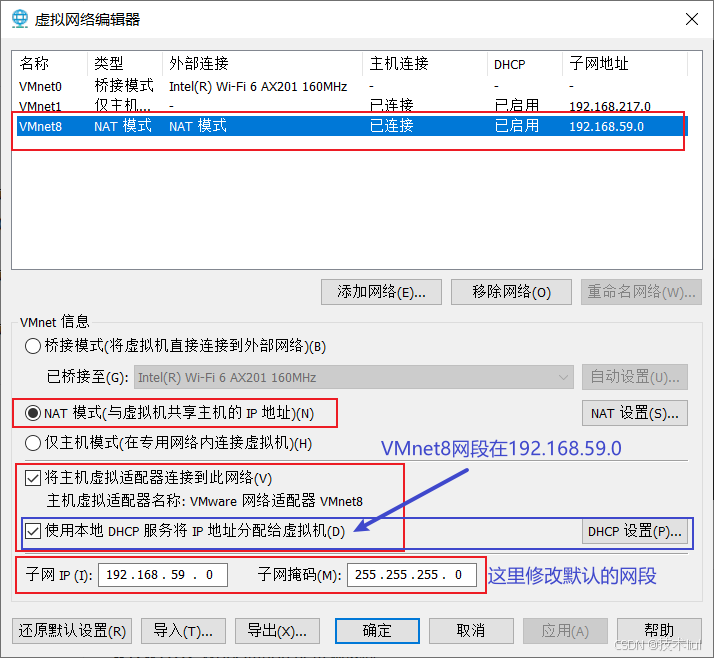Click 自动设置(U)... button
The image size is (714, 658).
point(635,377)
